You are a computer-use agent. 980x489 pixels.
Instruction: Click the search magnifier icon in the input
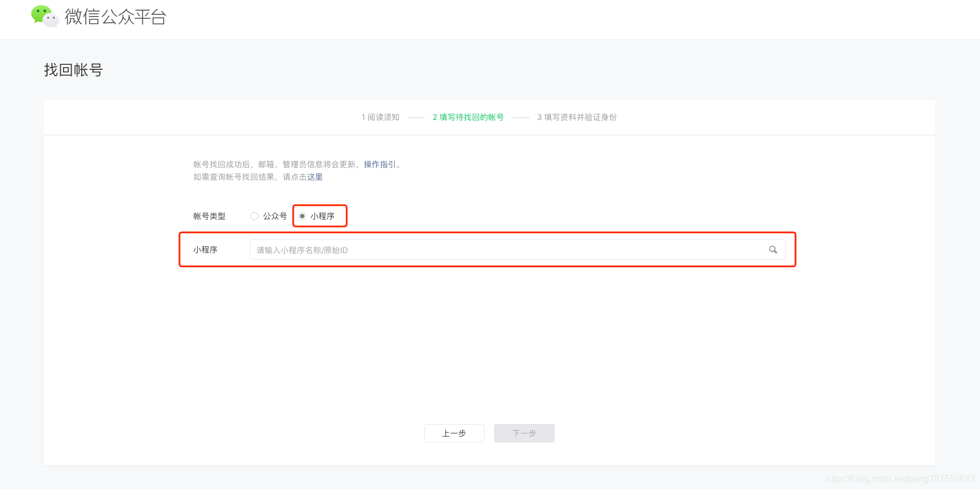tap(773, 250)
